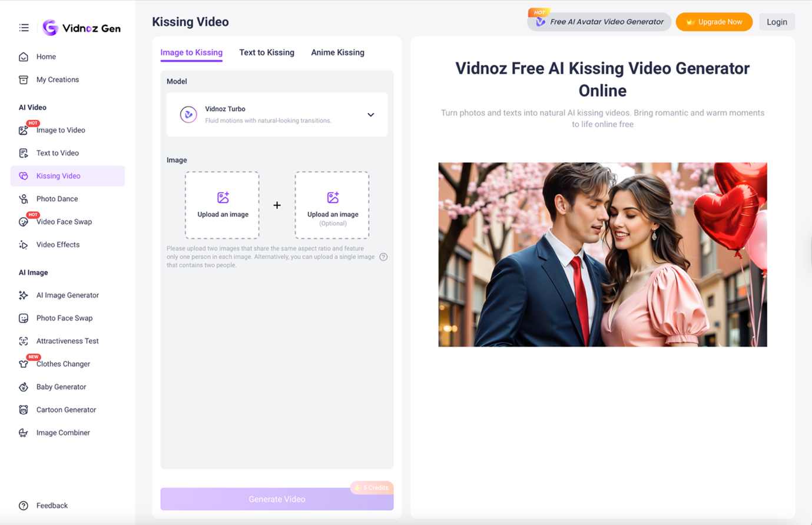Click the Clothes Changer shirt icon
The height and width of the screenshot is (525, 812).
point(24,364)
